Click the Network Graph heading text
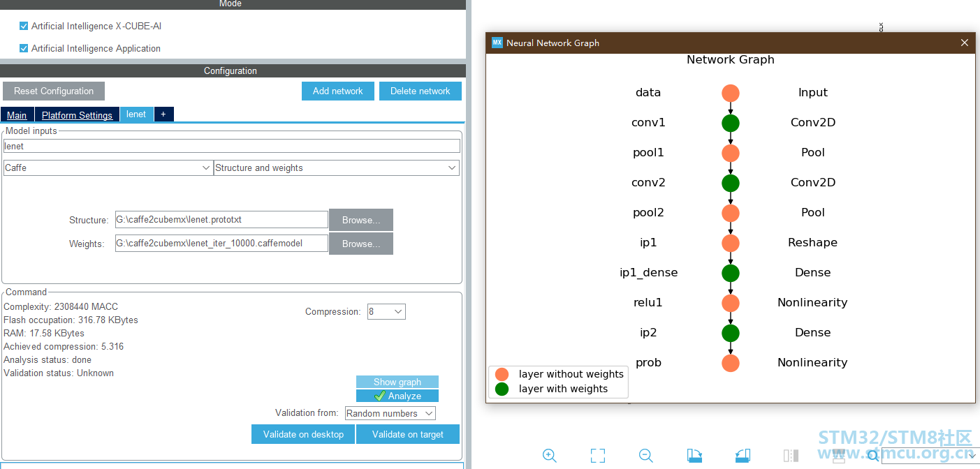This screenshot has height=469, width=980. pyautogui.click(x=731, y=59)
